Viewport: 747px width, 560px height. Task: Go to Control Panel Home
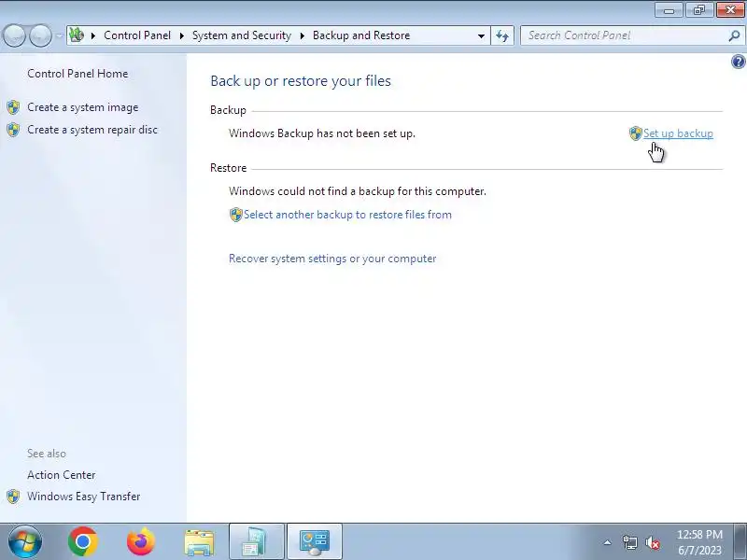[x=78, y=74]
